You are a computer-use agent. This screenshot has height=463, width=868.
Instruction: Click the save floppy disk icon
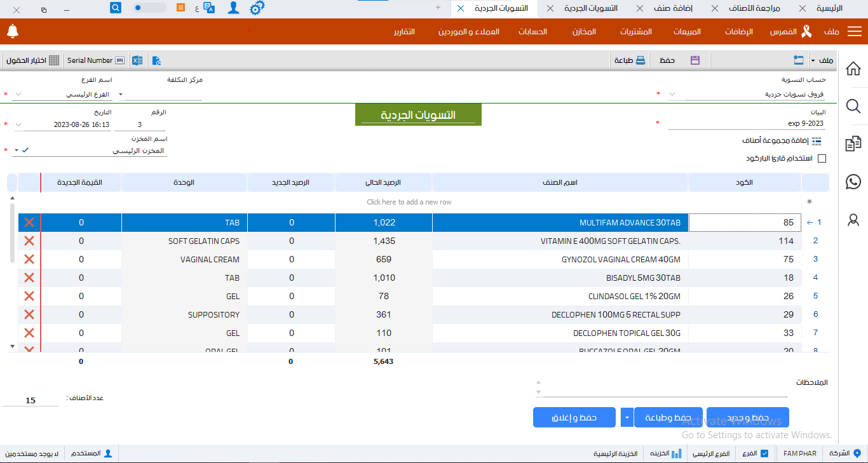[695, 60]
